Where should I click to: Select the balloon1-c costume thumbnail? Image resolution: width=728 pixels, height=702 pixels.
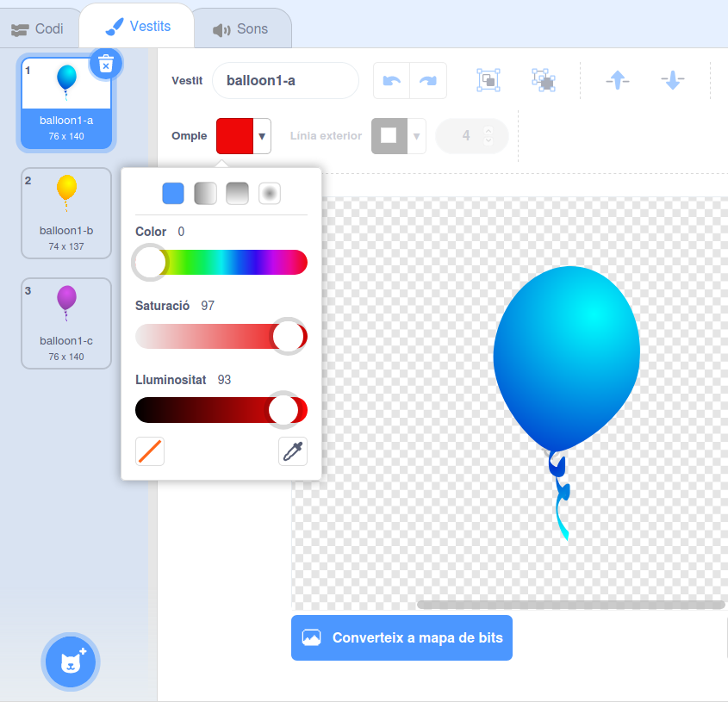[x=66, y=324]
